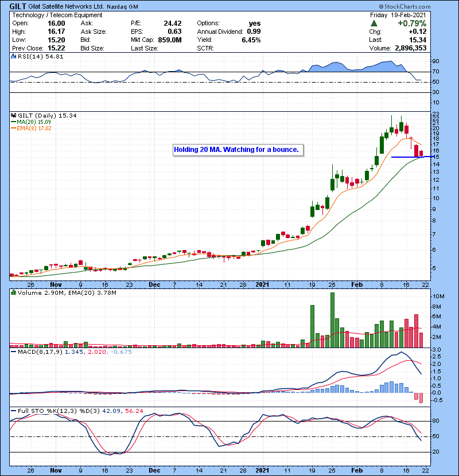
Task: Select the Low value 15.20
Action: (56, 40)
